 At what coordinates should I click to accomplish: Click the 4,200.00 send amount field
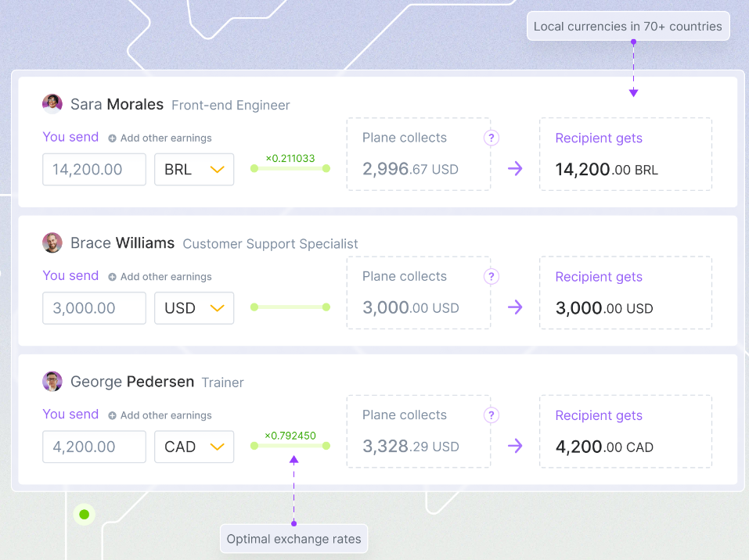(x=94, y=447)
